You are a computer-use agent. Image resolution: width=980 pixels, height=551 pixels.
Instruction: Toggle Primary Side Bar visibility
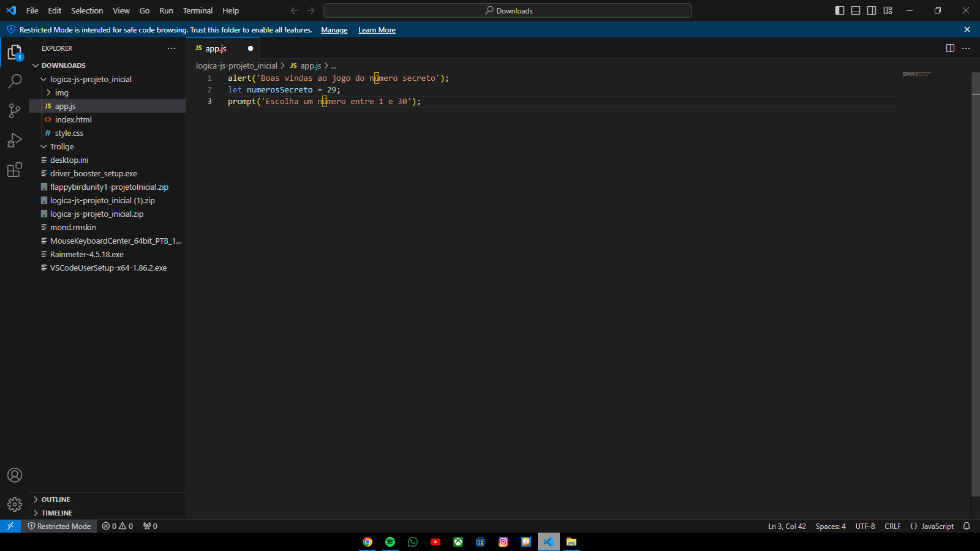tap(840, 10)
